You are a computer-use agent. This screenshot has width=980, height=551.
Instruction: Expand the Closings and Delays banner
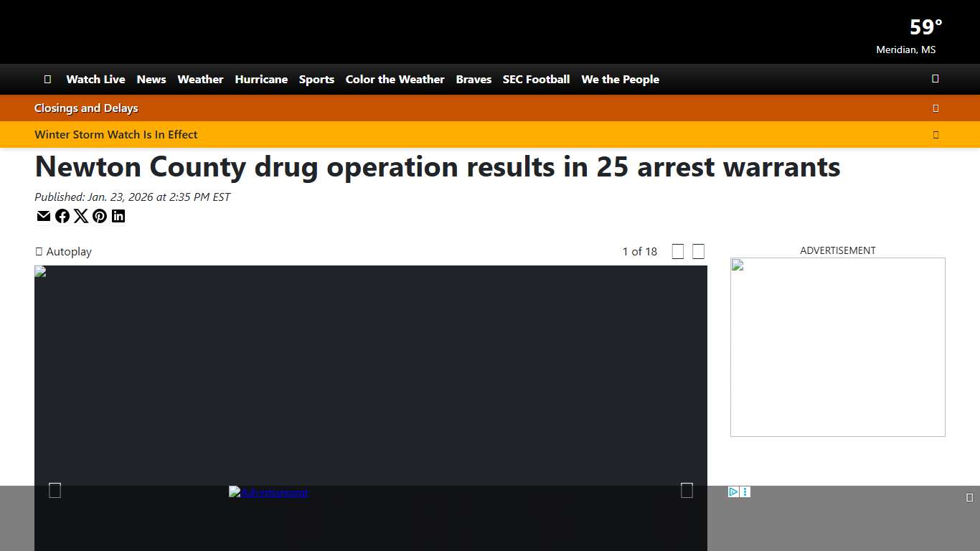(936, 108)
